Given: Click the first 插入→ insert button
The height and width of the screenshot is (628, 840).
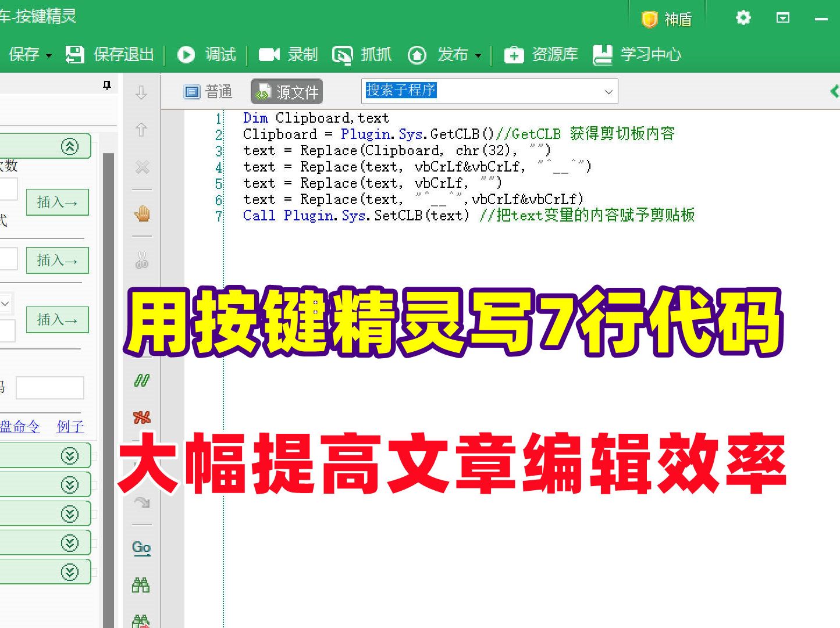Looking at the screenshot, I should pyautogui.click(x=57, y=202).
